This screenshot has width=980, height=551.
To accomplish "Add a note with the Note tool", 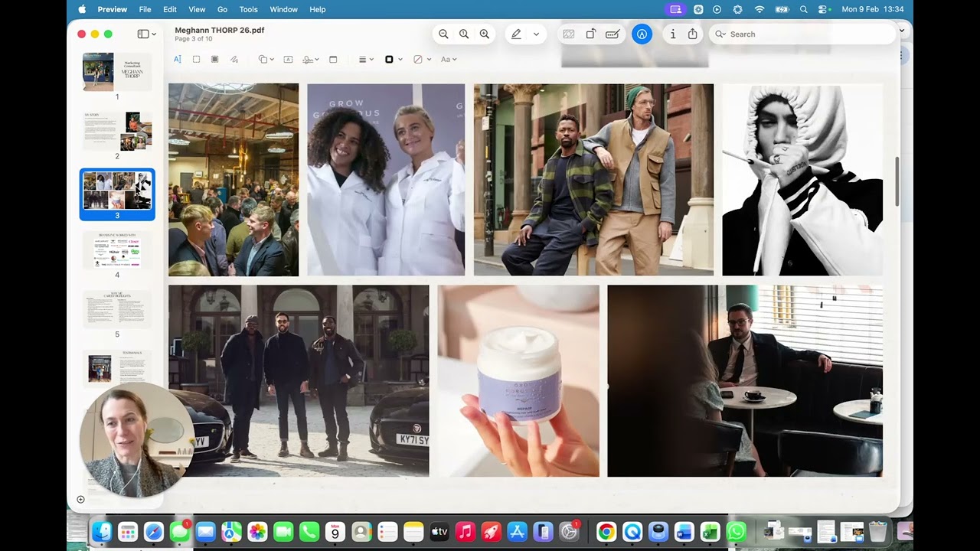I will tap(333, 59).
